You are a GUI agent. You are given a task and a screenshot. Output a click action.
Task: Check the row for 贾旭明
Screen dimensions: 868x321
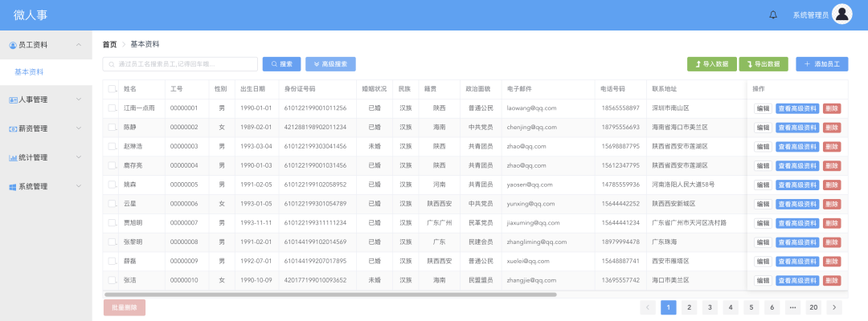pyautogui.click(x=113, y=222)
